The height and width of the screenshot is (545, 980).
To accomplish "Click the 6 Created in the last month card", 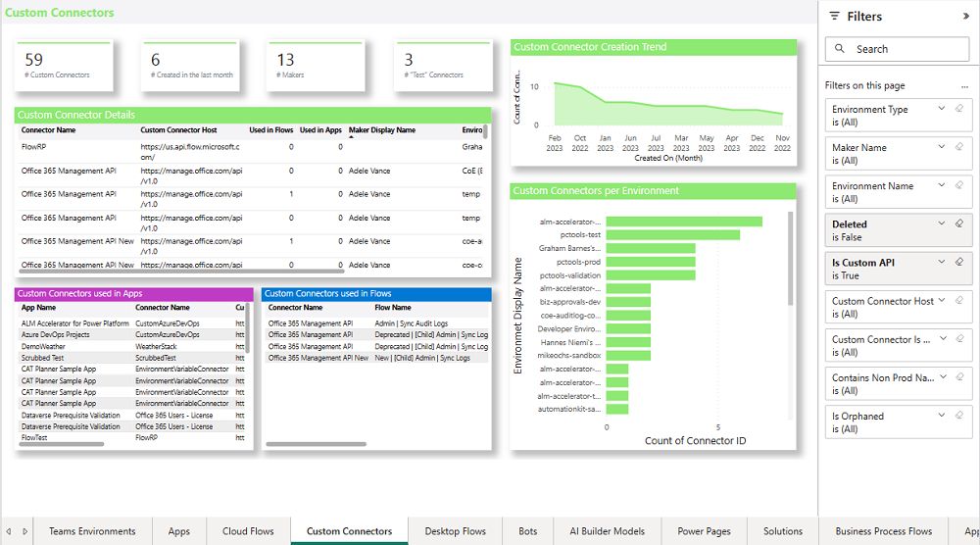I will (191, 67).
